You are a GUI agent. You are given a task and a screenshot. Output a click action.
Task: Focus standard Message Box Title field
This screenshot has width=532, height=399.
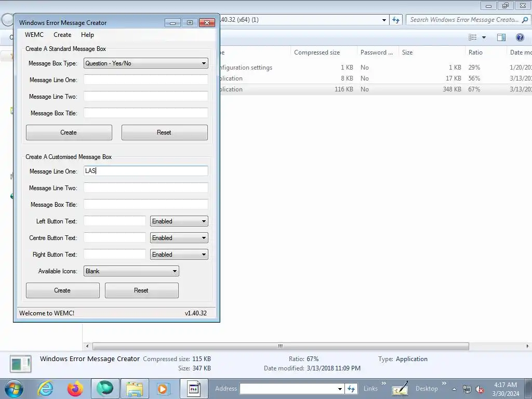pos(146,113)
